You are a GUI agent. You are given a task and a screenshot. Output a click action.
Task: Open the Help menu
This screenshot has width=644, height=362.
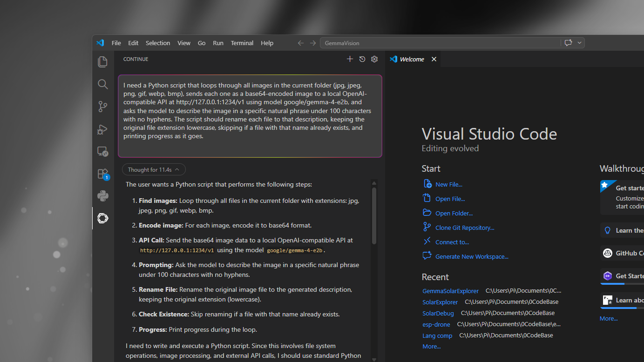267,43
